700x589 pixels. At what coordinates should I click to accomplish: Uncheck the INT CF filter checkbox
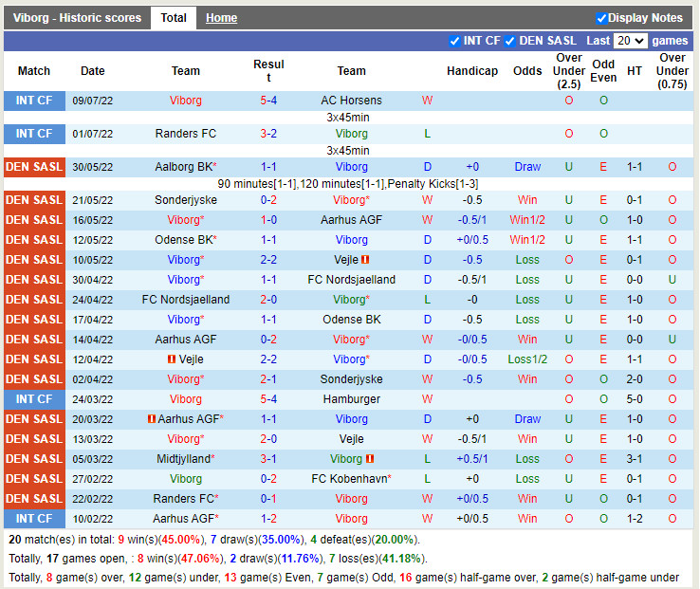(454, 41)
